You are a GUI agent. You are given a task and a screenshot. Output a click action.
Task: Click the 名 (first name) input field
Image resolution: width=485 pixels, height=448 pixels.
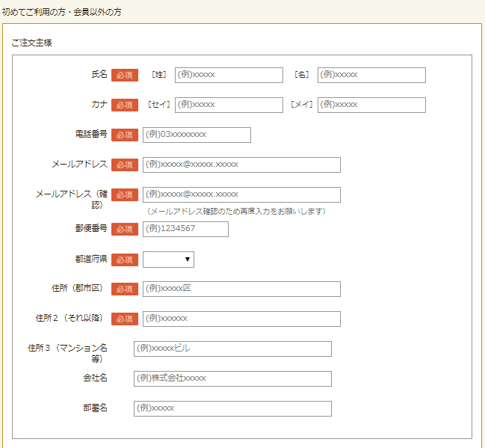[371, 75]
